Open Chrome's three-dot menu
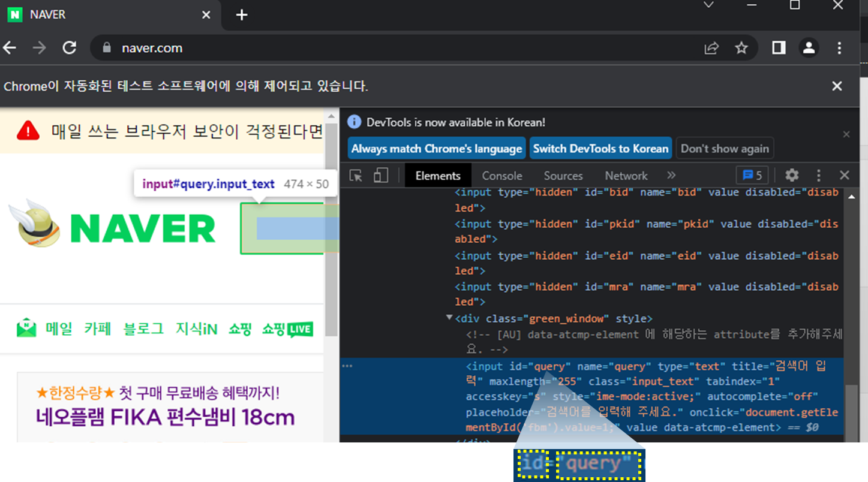The width and height of the screenshot is (868, 482). click(839, 48)
